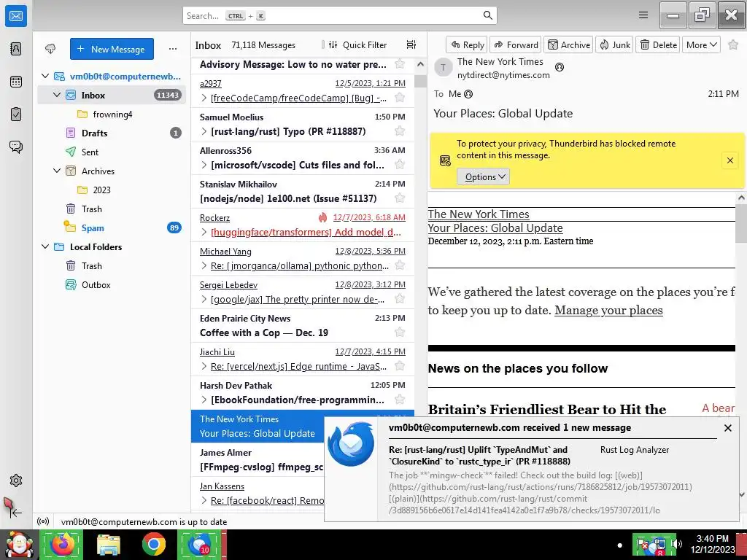The image size is (747, 560).
Task: Star the Stanislav Mikhailov nodejs message
Action: coord(400,198)
